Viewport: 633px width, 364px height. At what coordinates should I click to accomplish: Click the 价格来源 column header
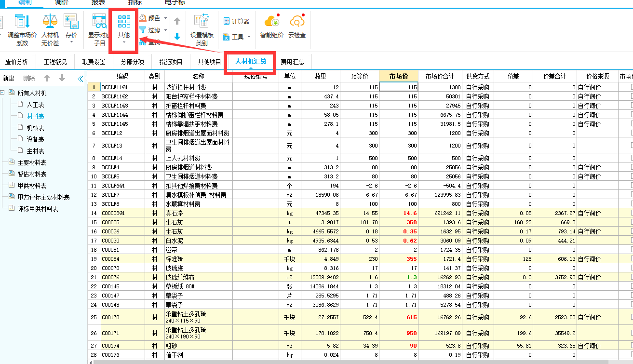click(x=597, y=76)
